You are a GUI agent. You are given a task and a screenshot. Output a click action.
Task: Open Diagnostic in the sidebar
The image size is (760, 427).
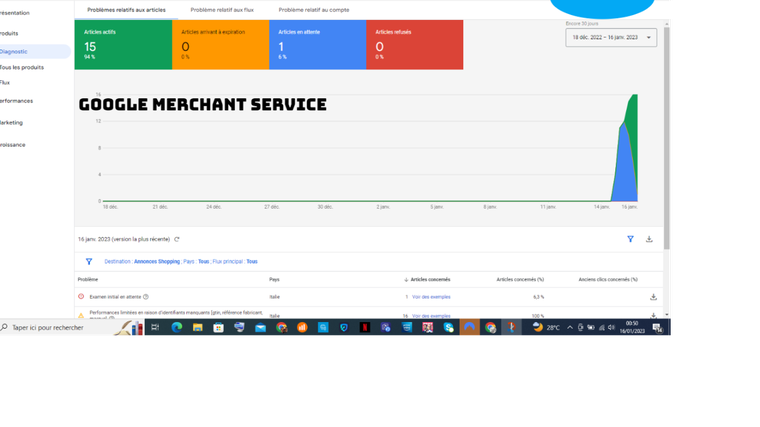point(35,51)
